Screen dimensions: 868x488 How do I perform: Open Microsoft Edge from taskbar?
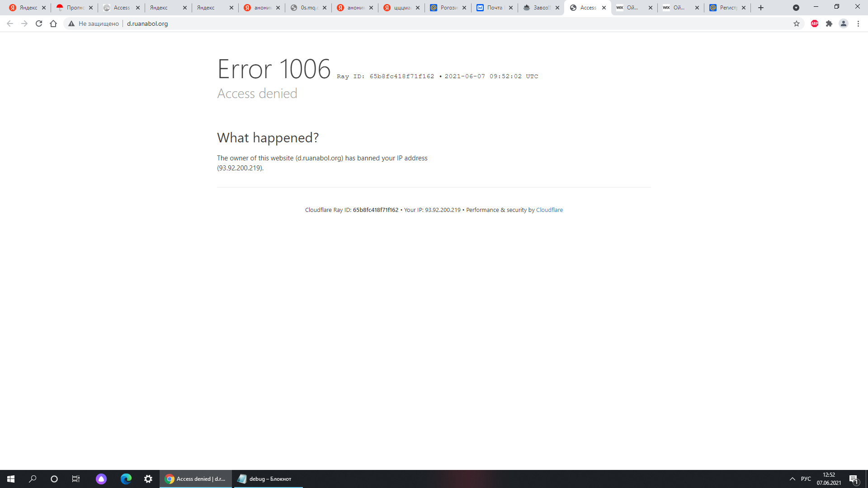[x=126, y=479]
